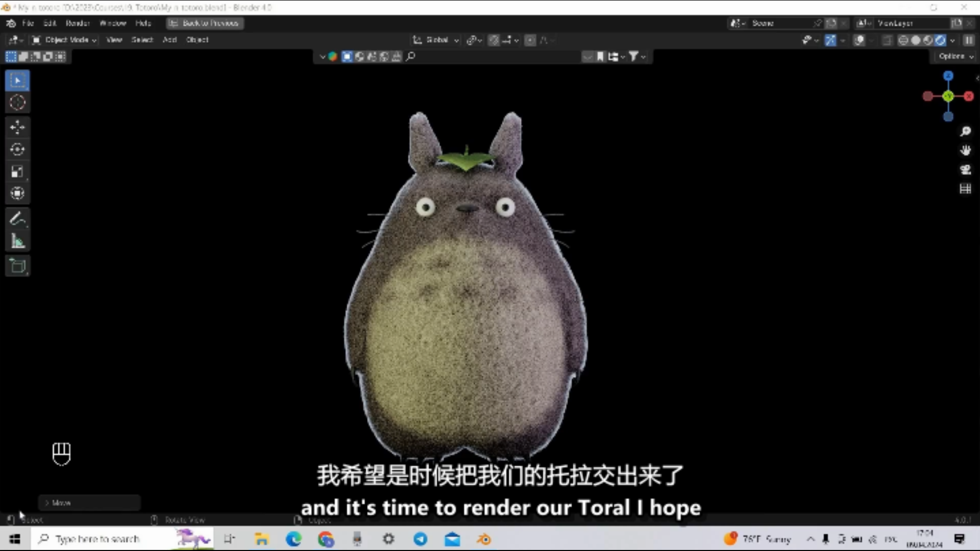Select the Annotate pencil tool

point(17,219)
